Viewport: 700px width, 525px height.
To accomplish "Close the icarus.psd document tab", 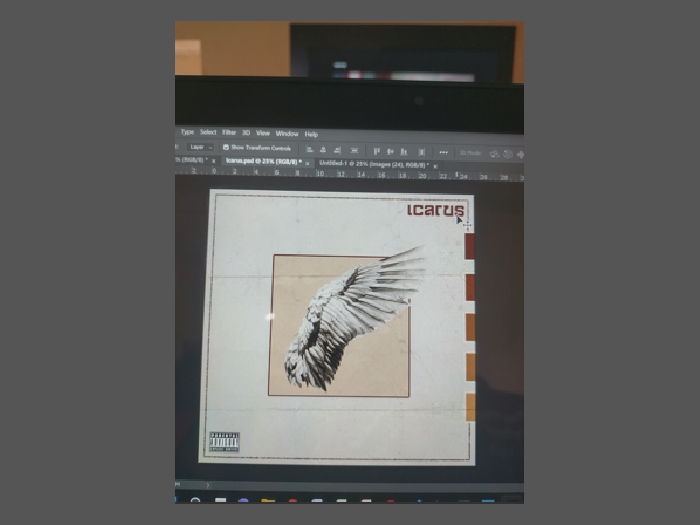I will point(307,163).
